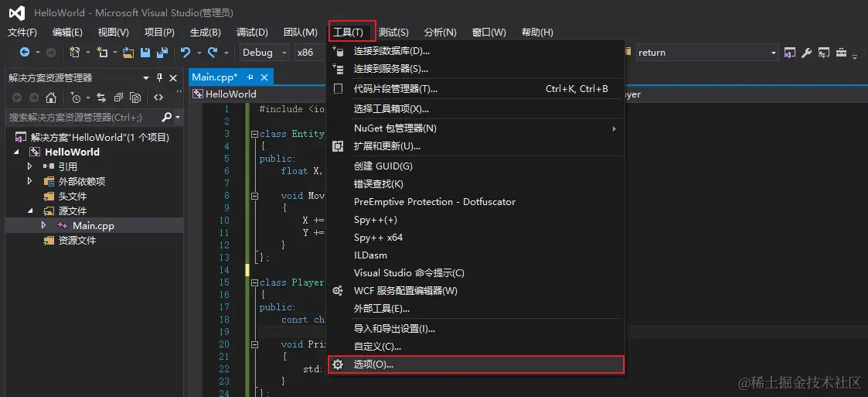Viewport: 868px width, 397px height.
Task: Click the Visual Studio window icon near return box
Action: 790,52
